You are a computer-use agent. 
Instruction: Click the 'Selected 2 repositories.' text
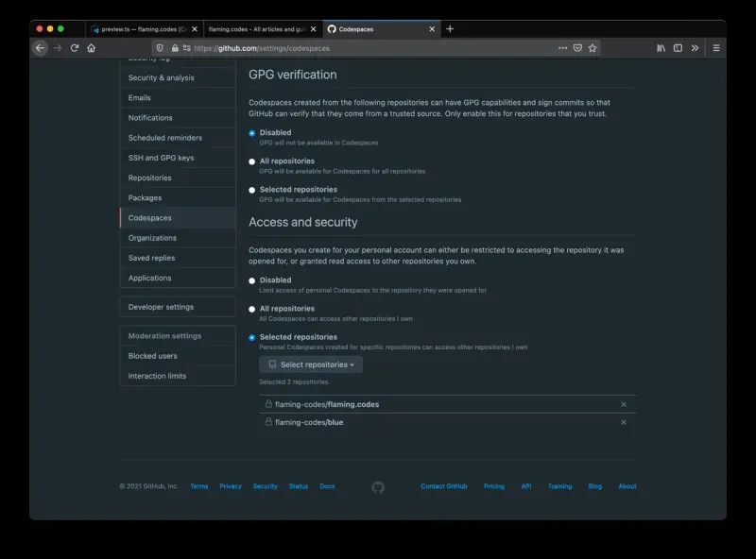[295, 382]
